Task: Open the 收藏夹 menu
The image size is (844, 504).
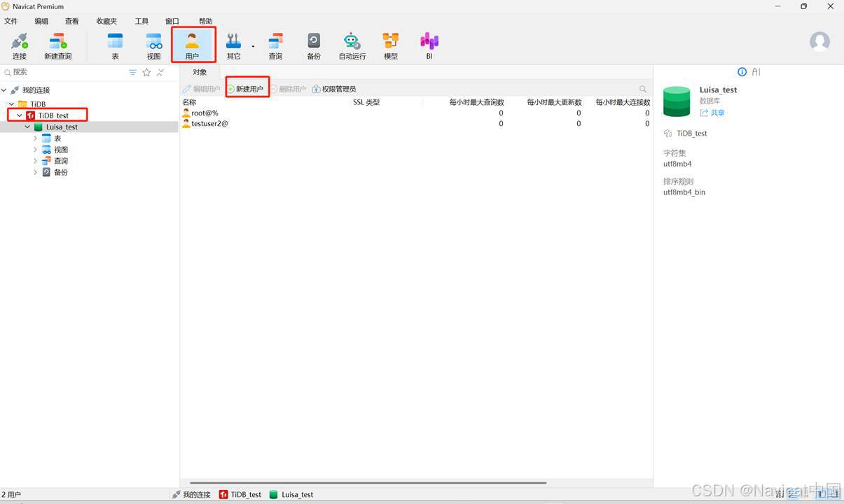Action: (106, 21)
